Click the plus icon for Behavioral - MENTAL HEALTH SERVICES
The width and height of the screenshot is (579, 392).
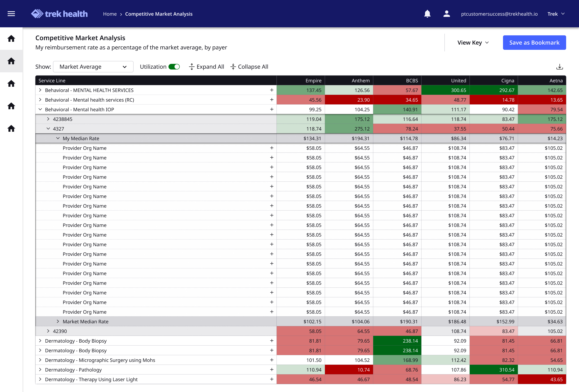click(272, 90)
